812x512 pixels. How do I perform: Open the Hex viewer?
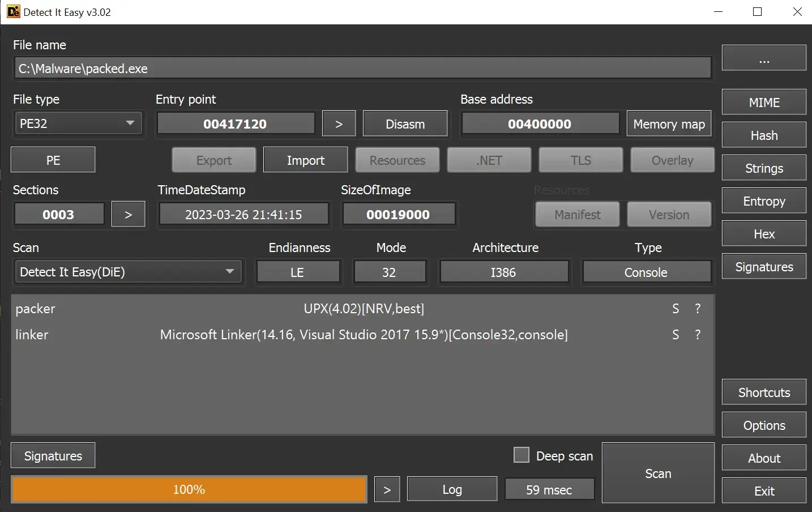pyautogui.click(x=764, y=234)
